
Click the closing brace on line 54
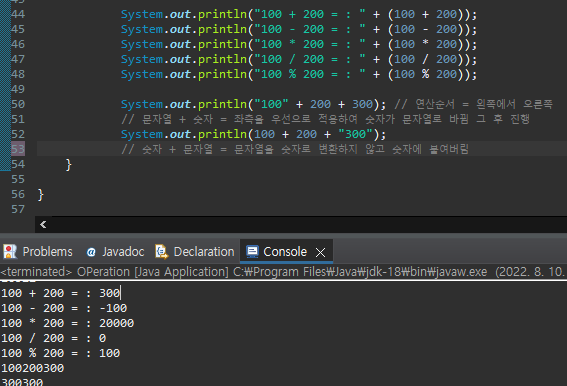pos(69,165)
